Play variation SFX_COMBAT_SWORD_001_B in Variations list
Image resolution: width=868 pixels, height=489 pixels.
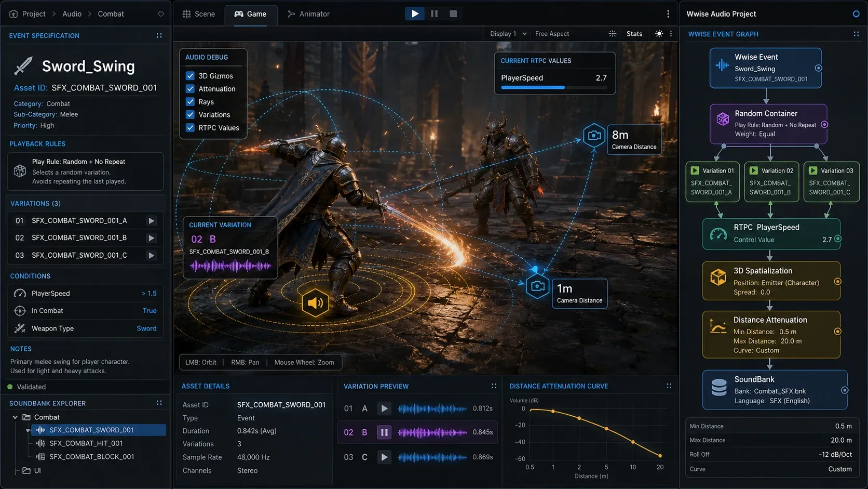[x=151, y=238]
